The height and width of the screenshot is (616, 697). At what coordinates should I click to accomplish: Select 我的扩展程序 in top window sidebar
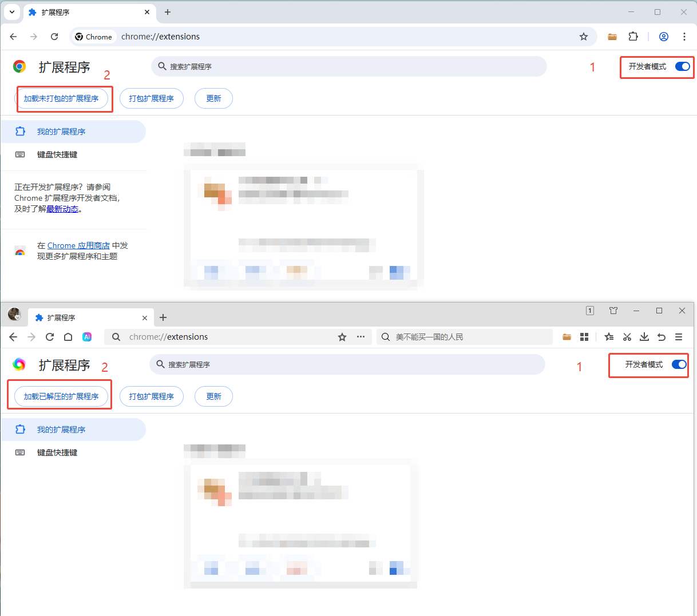point(73,132)
